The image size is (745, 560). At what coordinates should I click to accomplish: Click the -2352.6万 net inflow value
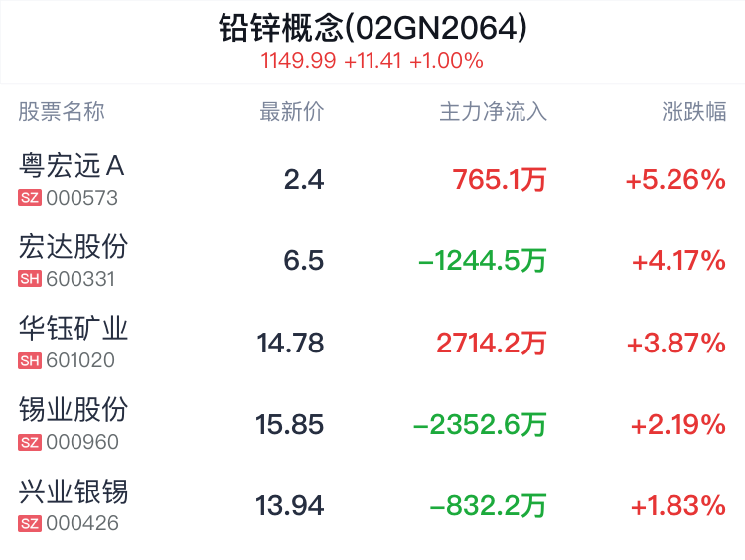coord(480,425)
